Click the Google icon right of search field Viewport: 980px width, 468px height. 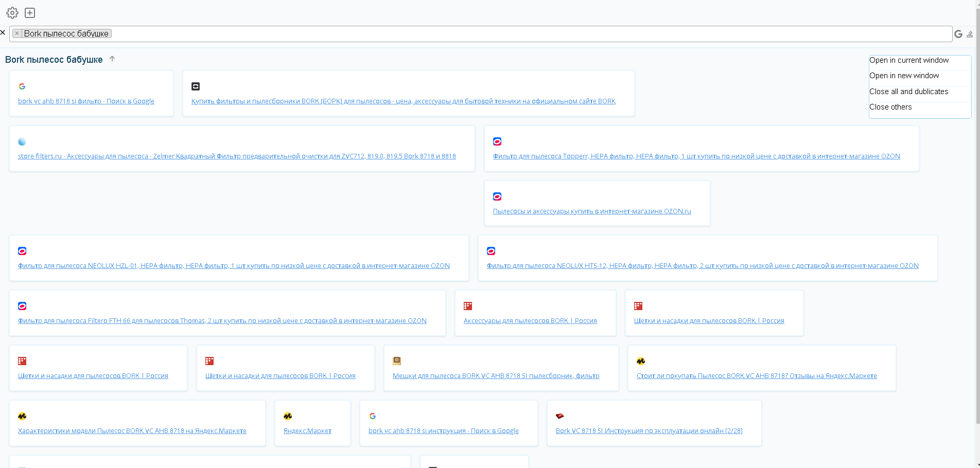click(958, 34)
